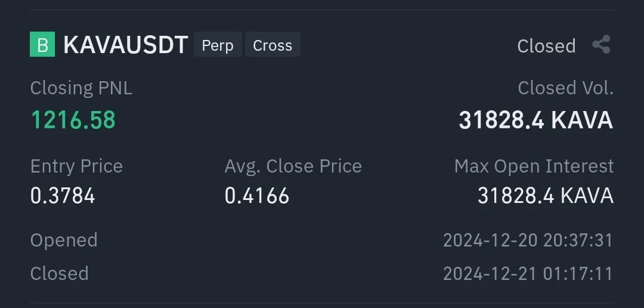Click the Closed status next to share icon

(x=546, y=46)
